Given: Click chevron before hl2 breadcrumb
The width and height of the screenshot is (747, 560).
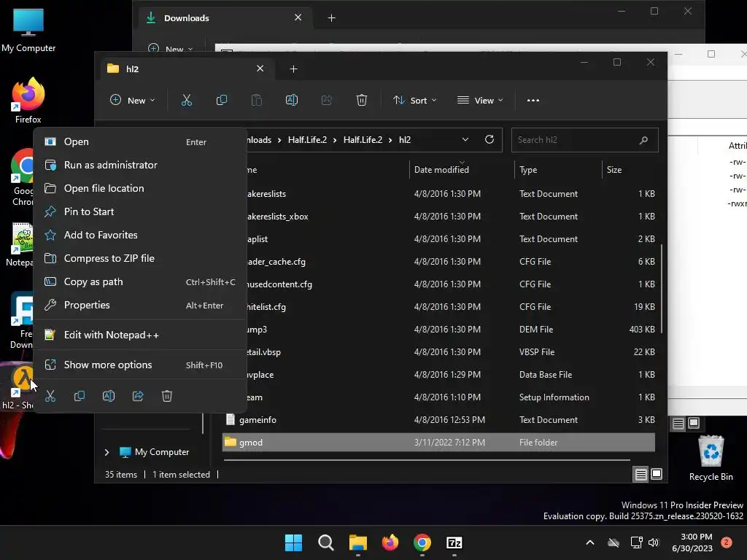Looking at the screenshot, I should 390,140.
